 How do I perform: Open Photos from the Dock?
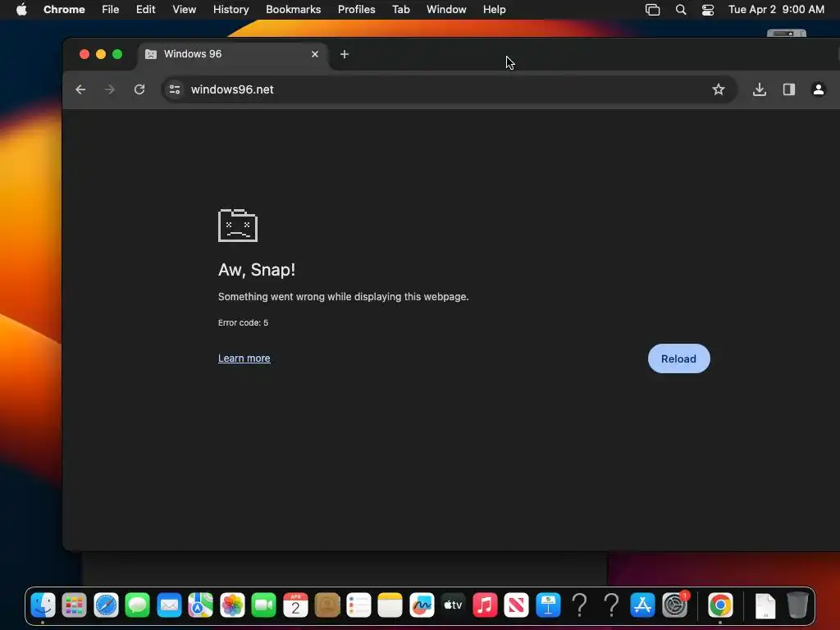click(232, 605)
